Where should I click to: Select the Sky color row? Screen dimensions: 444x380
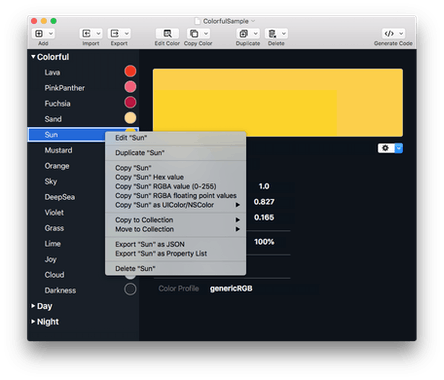pos(67,181)
